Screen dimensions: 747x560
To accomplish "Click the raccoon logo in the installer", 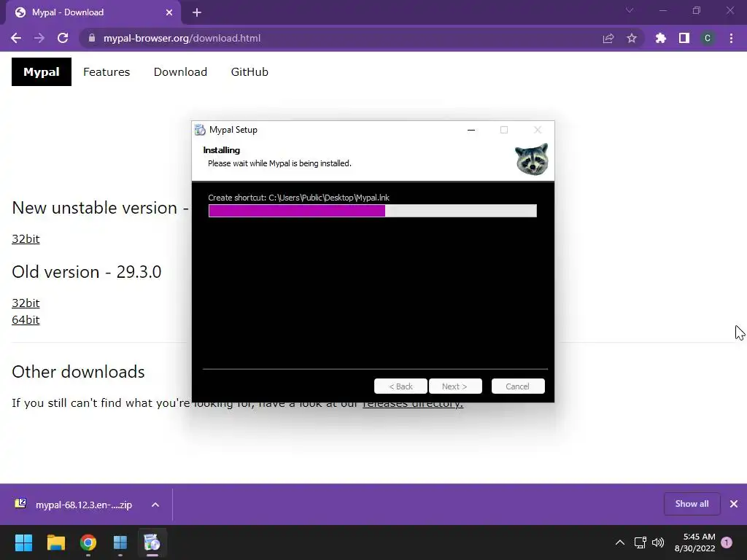I will tap(532, 159).
